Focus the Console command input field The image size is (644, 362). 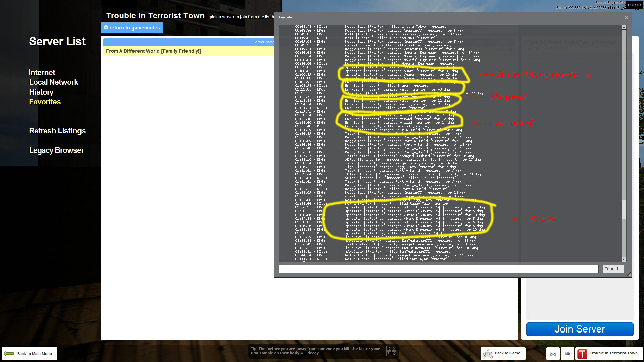pyautogui.click(x=439, y=269)
